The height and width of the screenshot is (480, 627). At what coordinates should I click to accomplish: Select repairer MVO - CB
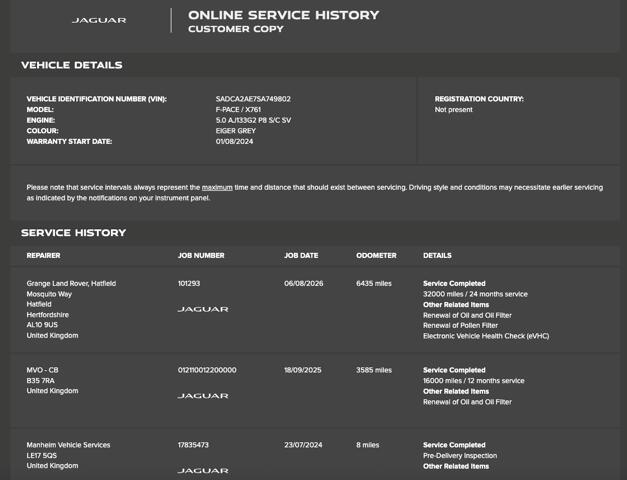(x=42, y=370)
